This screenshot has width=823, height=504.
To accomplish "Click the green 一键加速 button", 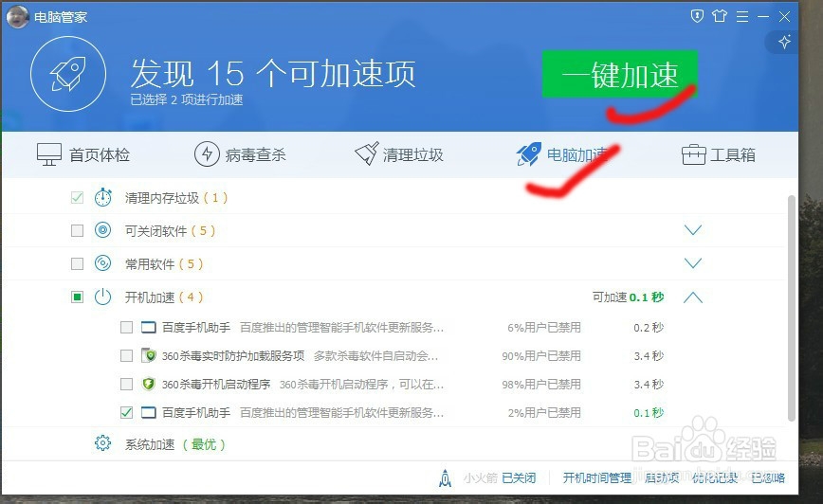I will point(620,74).
